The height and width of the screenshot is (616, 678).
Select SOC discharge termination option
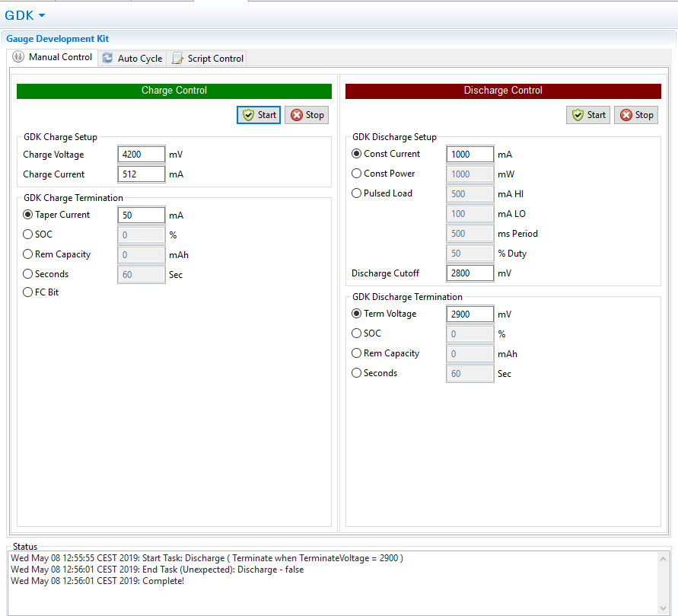coord(366,334)
